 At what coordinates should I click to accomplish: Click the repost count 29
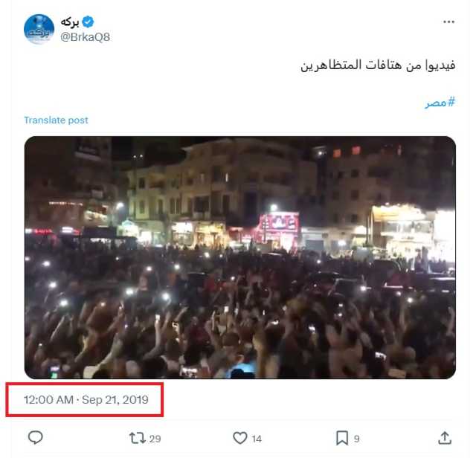(155, 439)
